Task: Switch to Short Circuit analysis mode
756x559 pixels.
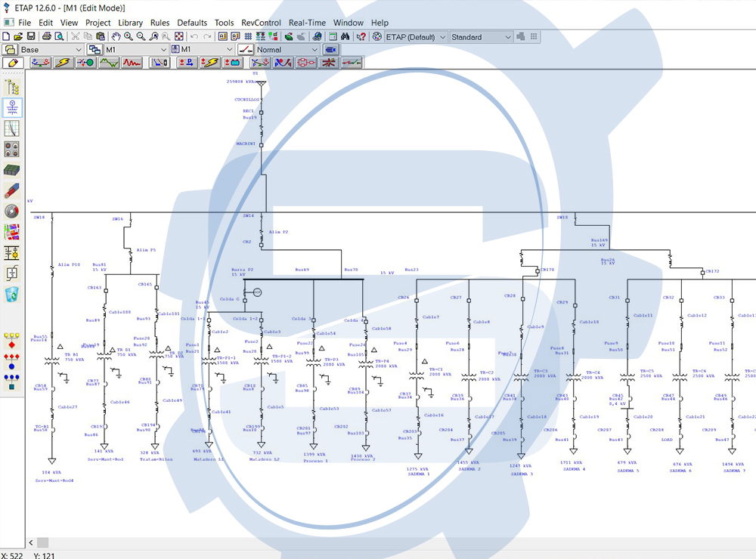Action: click(61, 63)
